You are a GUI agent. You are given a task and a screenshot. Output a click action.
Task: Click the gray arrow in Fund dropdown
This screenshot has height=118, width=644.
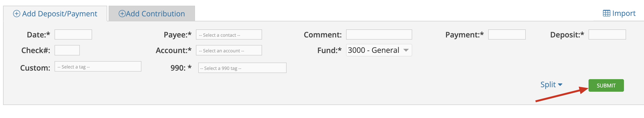[406, 50]
